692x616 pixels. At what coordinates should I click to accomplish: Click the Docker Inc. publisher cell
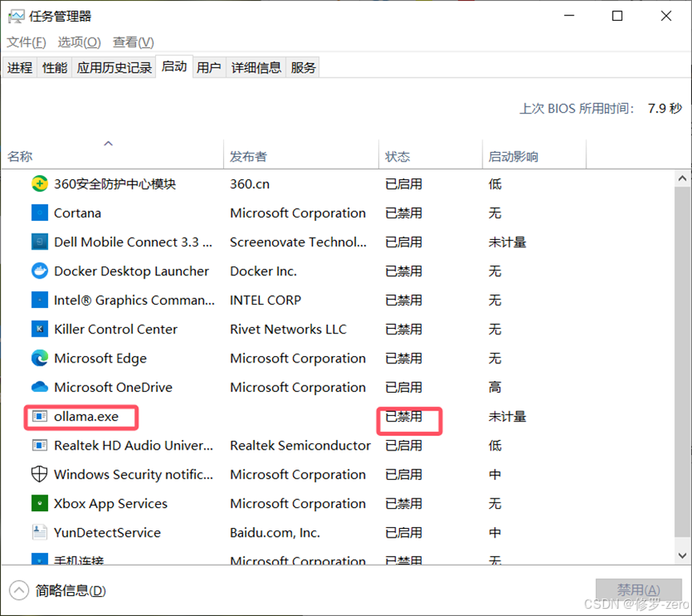pyautogui.click(x=263, y=271)
